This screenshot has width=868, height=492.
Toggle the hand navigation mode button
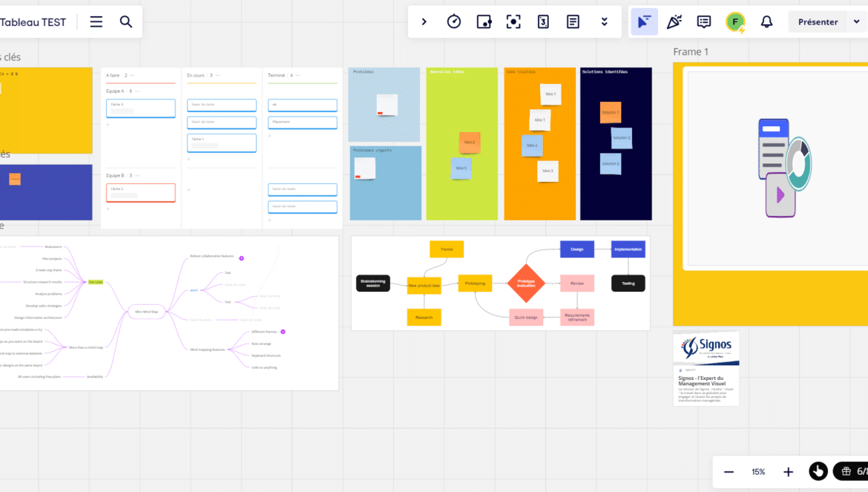818,471
